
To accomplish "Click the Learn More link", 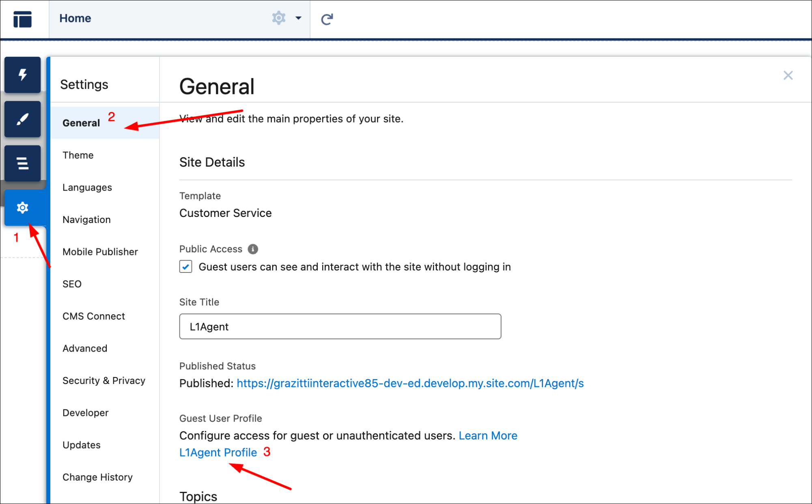I will [488, 435].
